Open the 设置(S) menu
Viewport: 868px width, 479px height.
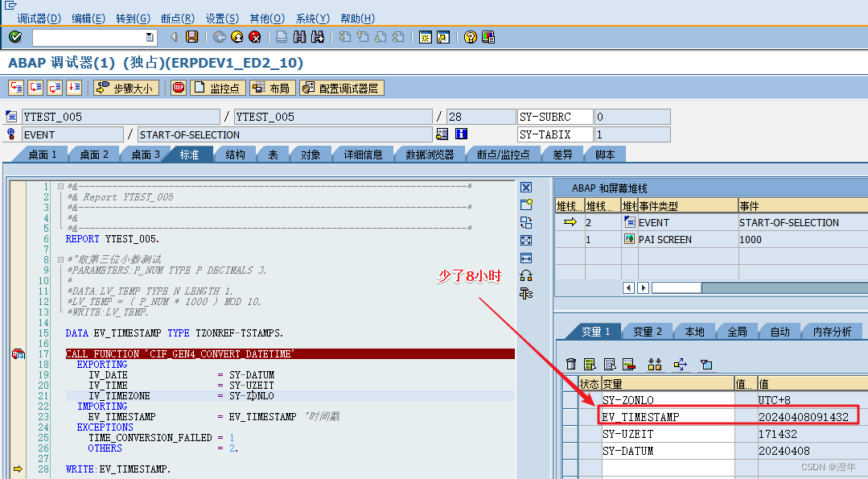222,19
